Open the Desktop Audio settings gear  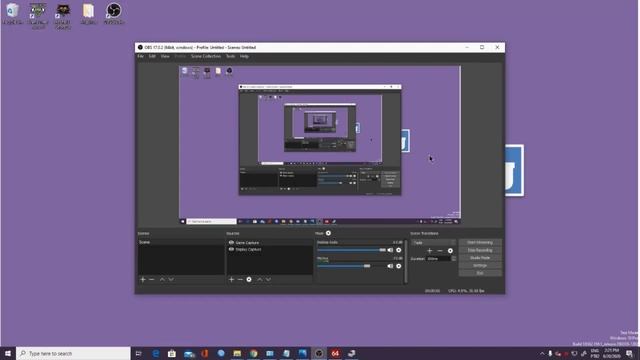click(399, 250)
